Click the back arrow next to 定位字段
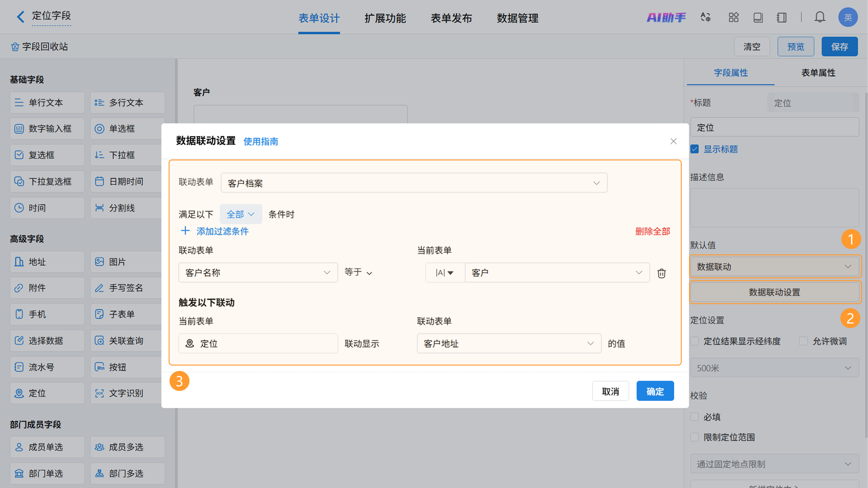Image resolution: width=868 pixels, height=488 pixels. [x=21, y=16]
